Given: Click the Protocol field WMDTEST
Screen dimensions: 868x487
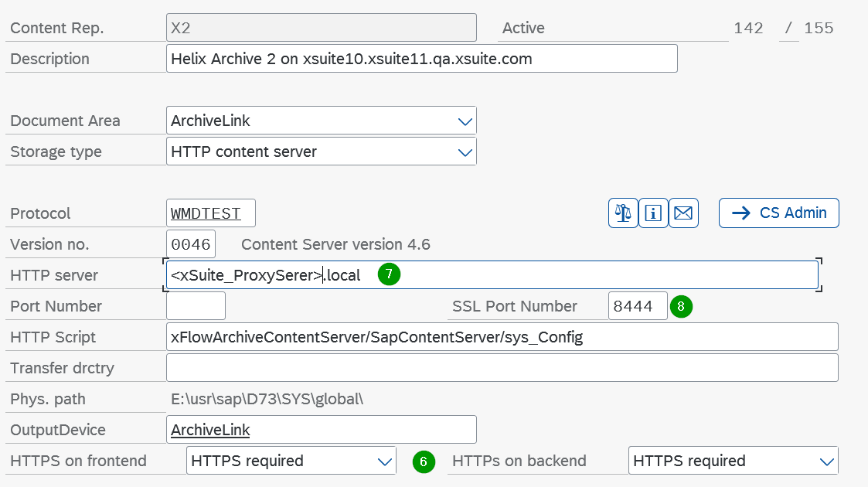Looking at the screenshot, I should pos(210,213).
